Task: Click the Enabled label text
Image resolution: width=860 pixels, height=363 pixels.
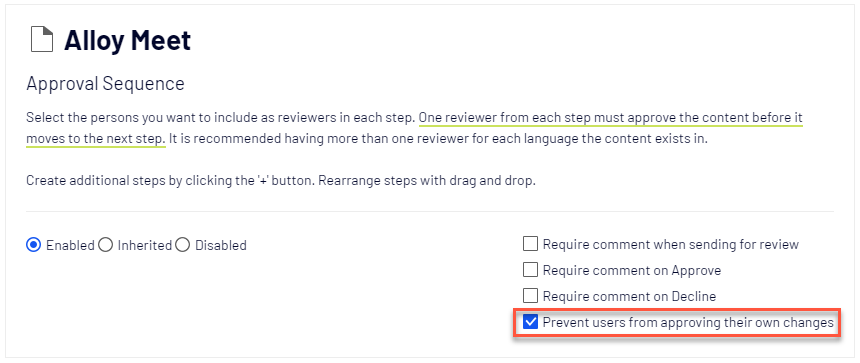Action: (x=70, y=245)
